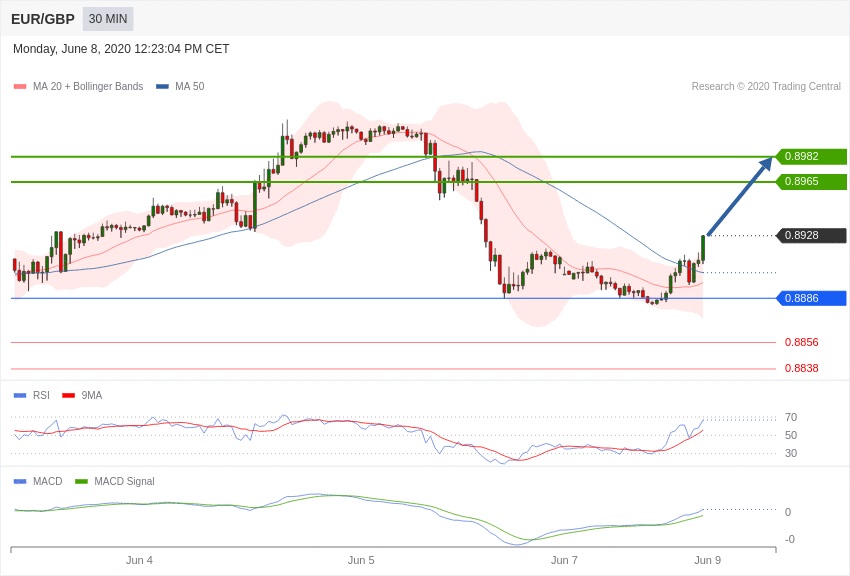
Task: Select the blue 0.8886 pivot price tag
Action: coord(811,298)
